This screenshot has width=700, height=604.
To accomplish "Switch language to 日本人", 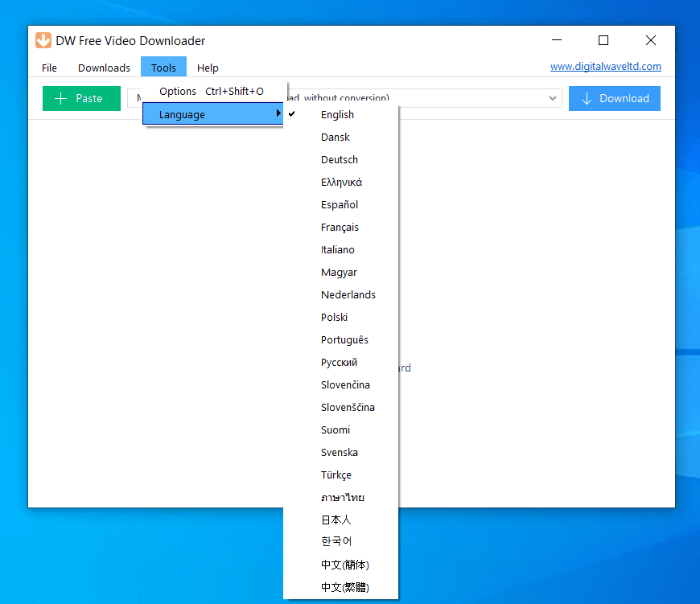I will pos(340,520).
